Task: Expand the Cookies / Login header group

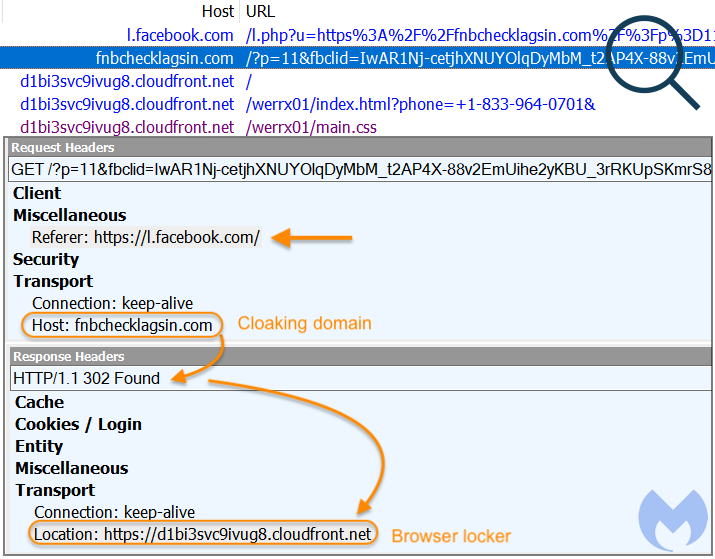Action: pyautogui.click(x=78, y=424)
